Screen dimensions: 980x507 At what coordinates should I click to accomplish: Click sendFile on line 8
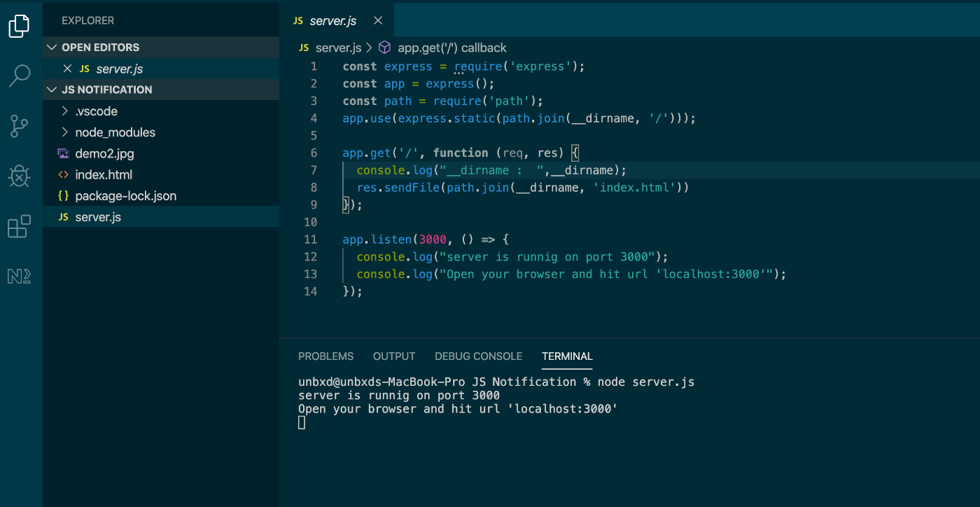(x=412, y=188)
